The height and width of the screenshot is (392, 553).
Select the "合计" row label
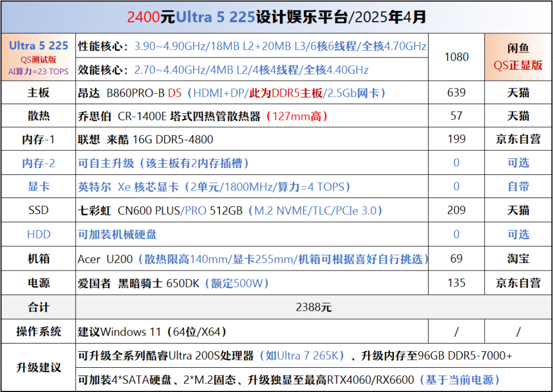[39, 307]
